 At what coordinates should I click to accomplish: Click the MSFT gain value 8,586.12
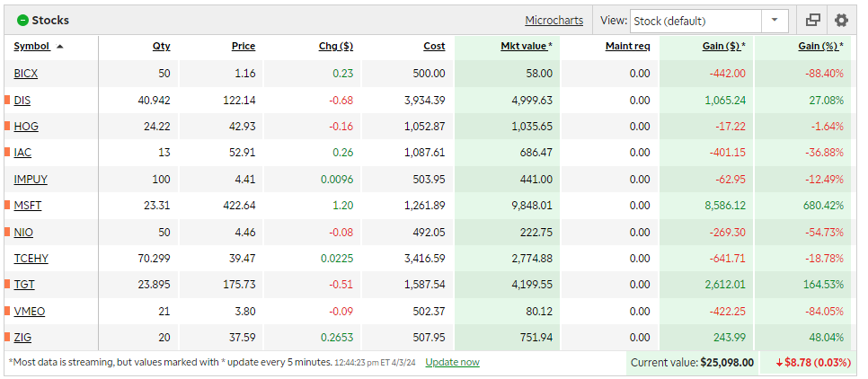724,206
